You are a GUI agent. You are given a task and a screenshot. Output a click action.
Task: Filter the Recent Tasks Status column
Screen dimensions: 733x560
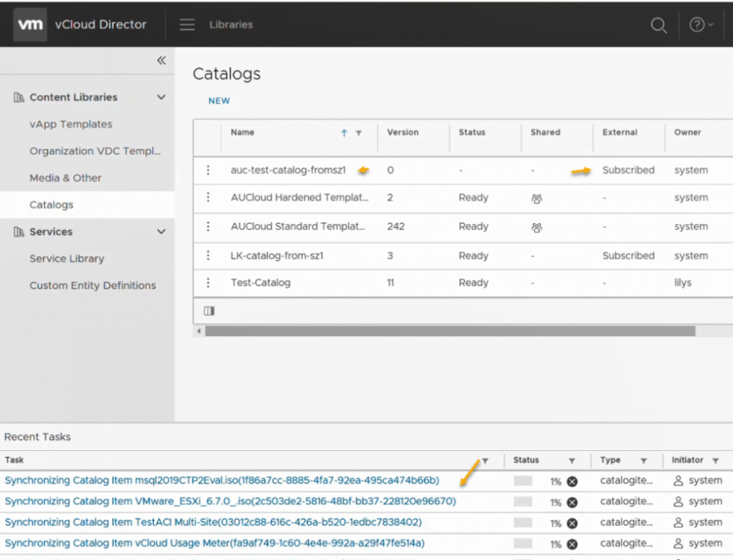click(x=572, y=461)
